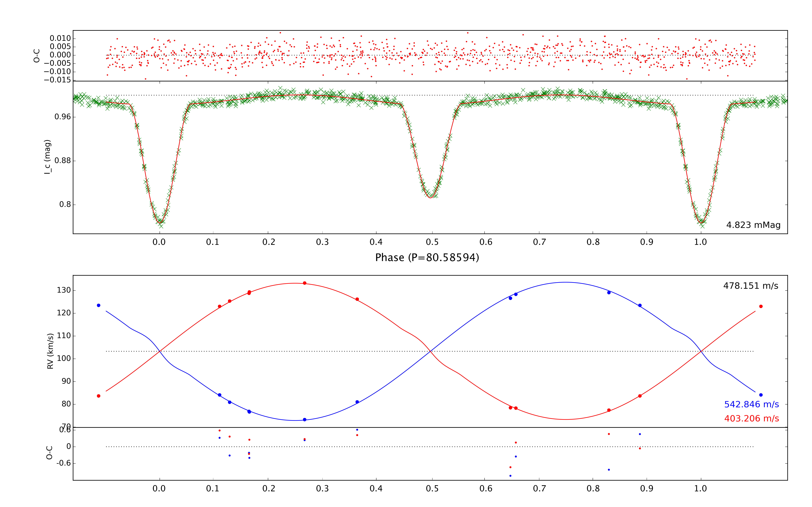Image resolution: width=812 pixels, height=507 pixels.
Task: Click the O-C label of bottom residual panel
Action: pos(49,453)
